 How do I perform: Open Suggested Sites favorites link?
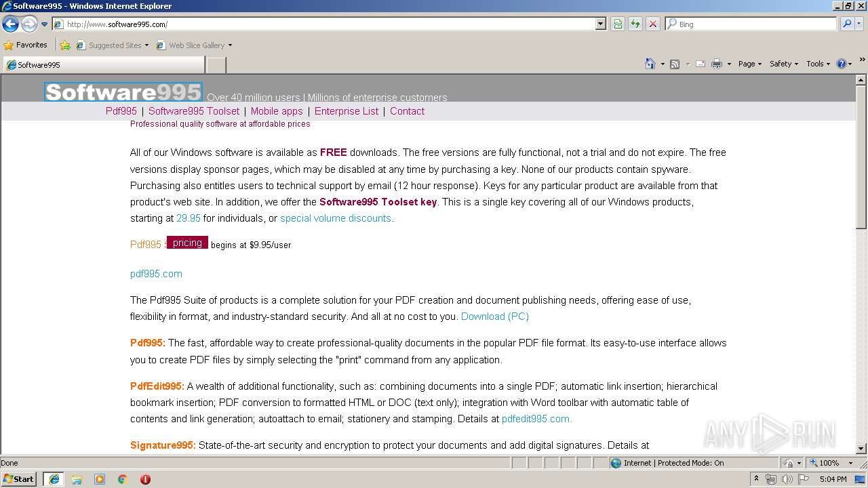coord(112,45)
